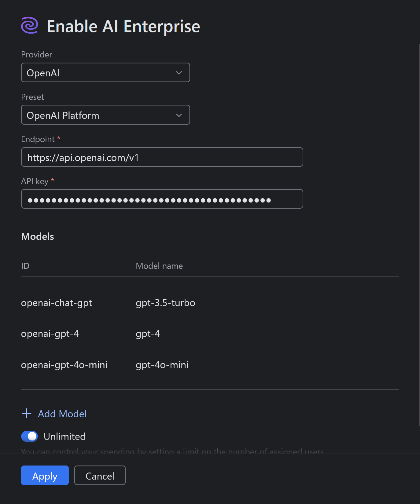
Task: Select the gpt-4 model name
Action: click(148, 334)
